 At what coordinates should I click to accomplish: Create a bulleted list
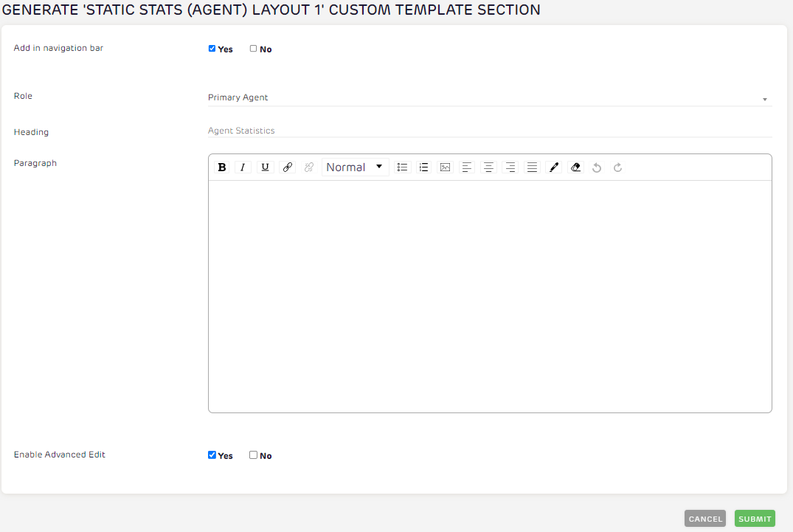(x=402, y=167)
